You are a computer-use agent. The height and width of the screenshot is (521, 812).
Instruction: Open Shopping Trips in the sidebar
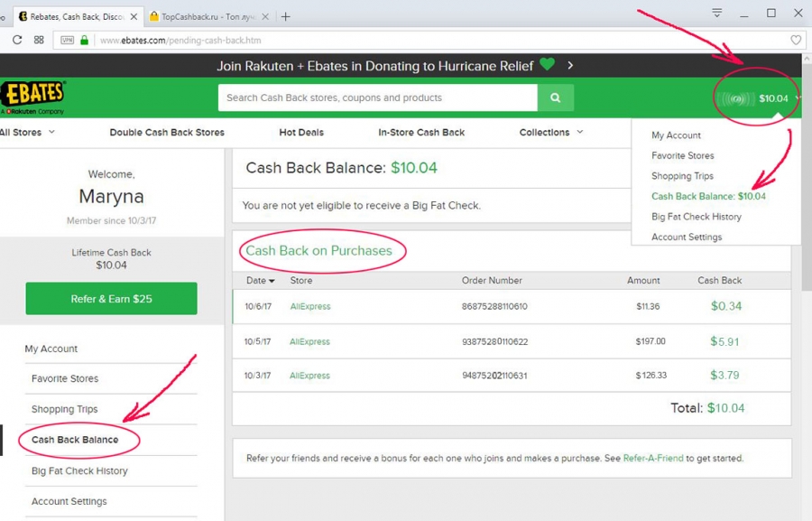pyautogui.click(x=64, y=409)
